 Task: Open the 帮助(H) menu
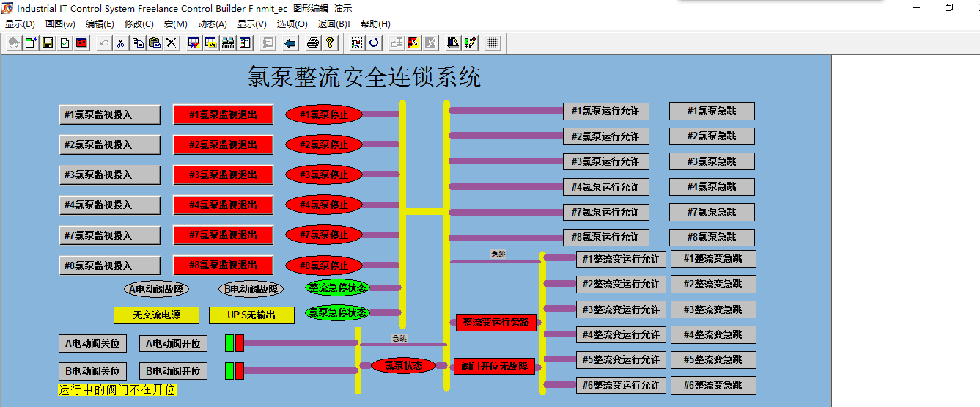coord(375,24)
